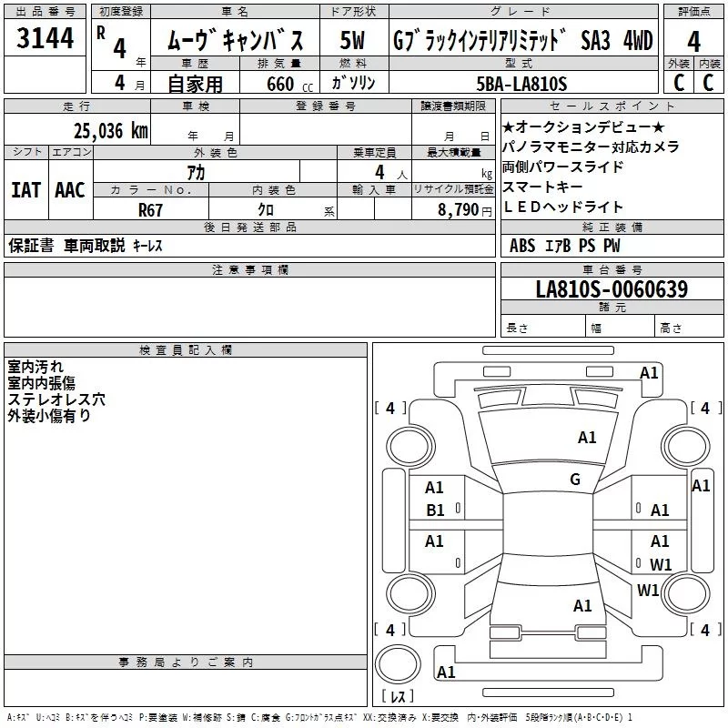Viewport: 728px width, 728px height.
Task: Click the LEDヘッドライト sales point
Action: (x=562, y=207)
